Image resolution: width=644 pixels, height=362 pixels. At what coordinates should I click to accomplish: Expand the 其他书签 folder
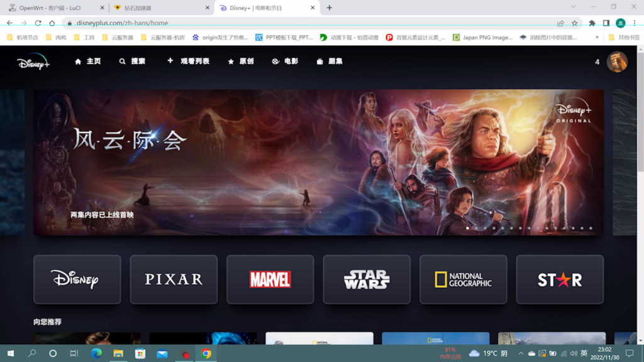click(x=624, y=37)
